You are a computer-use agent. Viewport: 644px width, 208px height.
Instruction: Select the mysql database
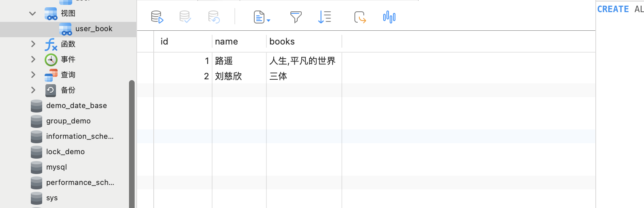[56, 167]
